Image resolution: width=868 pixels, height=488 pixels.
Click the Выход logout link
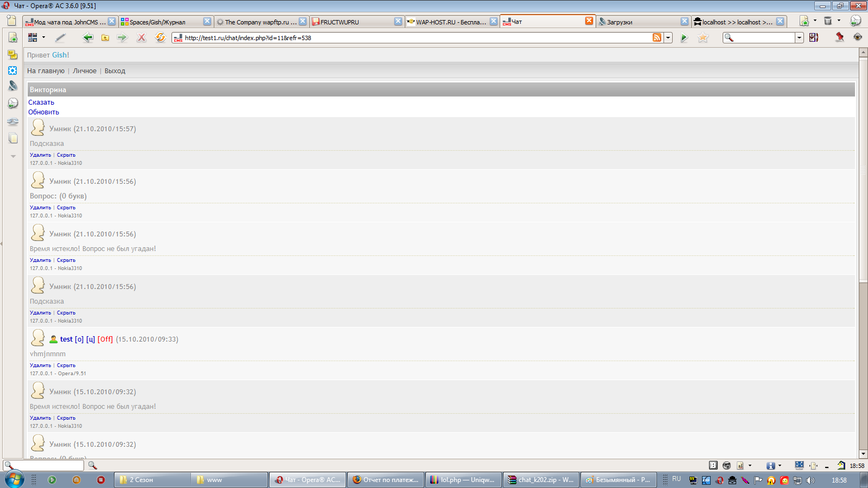(x=115, y=71)
